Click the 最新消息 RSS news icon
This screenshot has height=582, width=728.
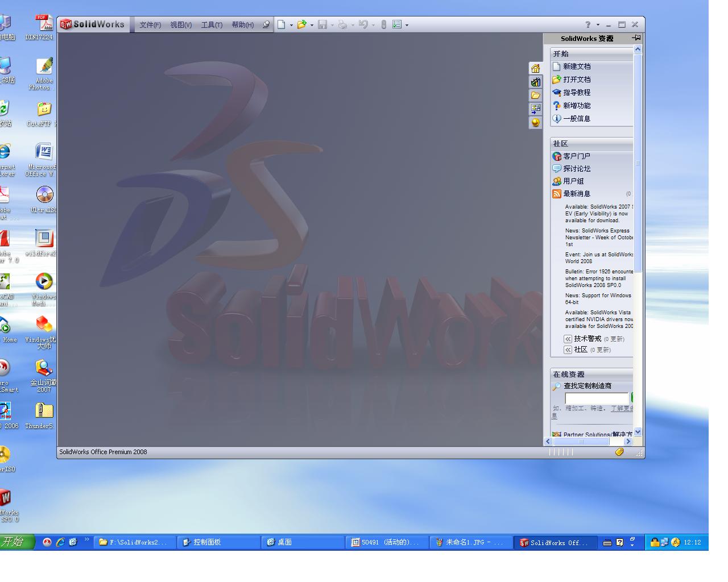click(557, 194)
